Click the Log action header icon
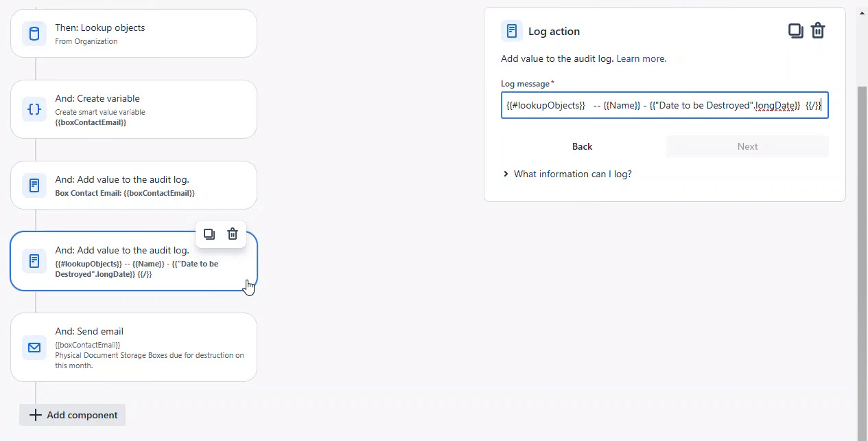This screenshot has width=868, height=441. 512,31
